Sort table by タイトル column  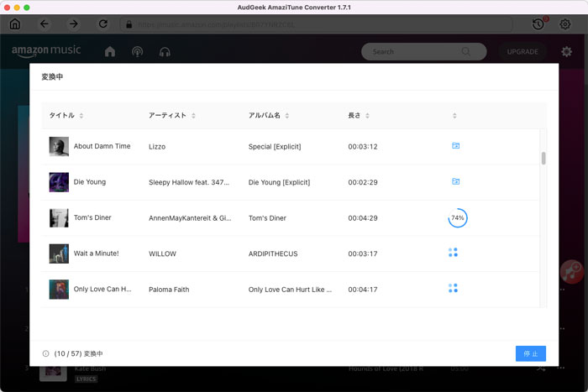[81, 116]
